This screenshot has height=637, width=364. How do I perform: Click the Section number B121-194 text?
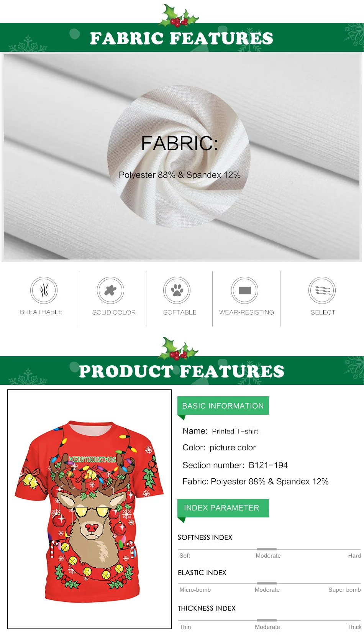(235, 465)
